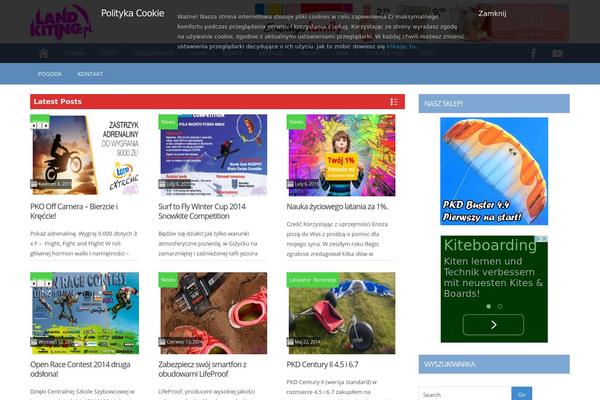600x400 pixels.
Task: Click calendar icon on PKD Century II thumbnail
Action: pos(290,342)
